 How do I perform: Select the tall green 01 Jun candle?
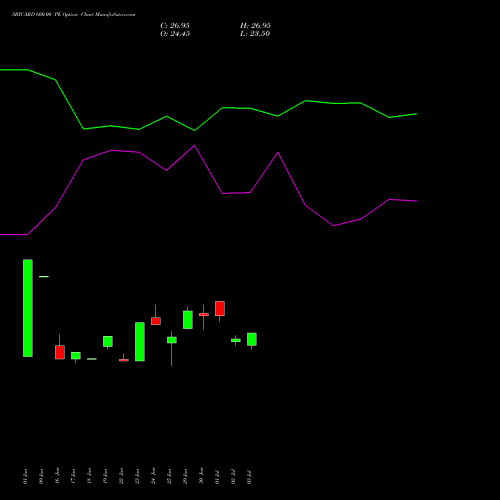(28, 308)
